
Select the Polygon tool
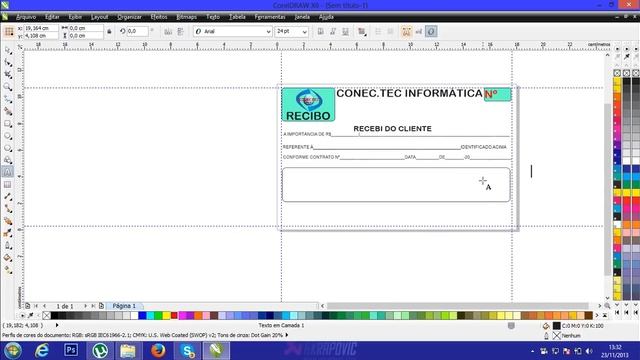coord(8,148)
